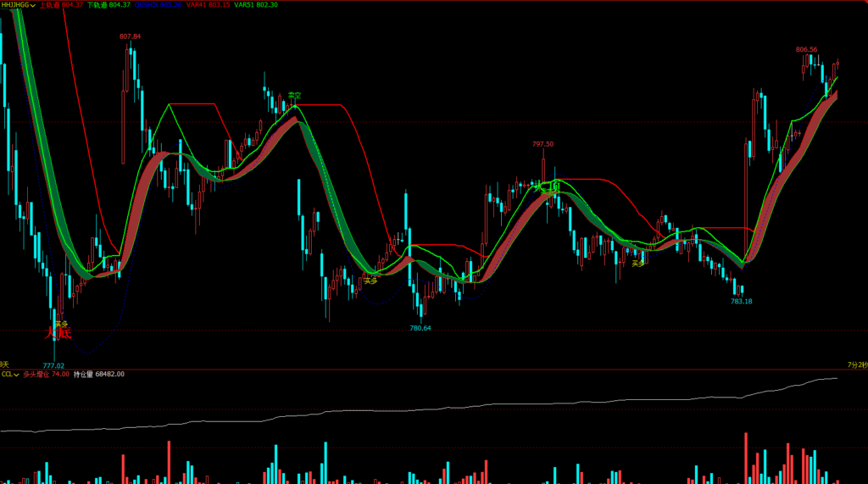Click the 797.50 peak price label
The height and width of the screenshot is (484, 868).
[x=542, y=144]
